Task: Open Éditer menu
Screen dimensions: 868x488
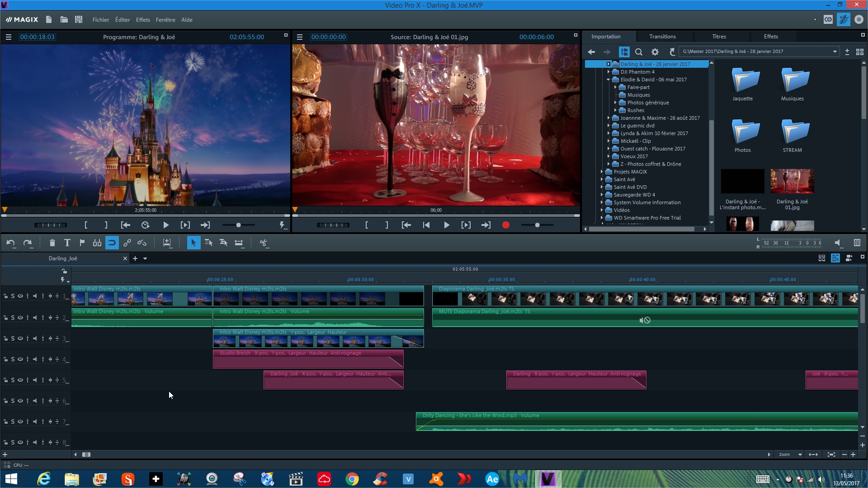Action: click(123, 20)
